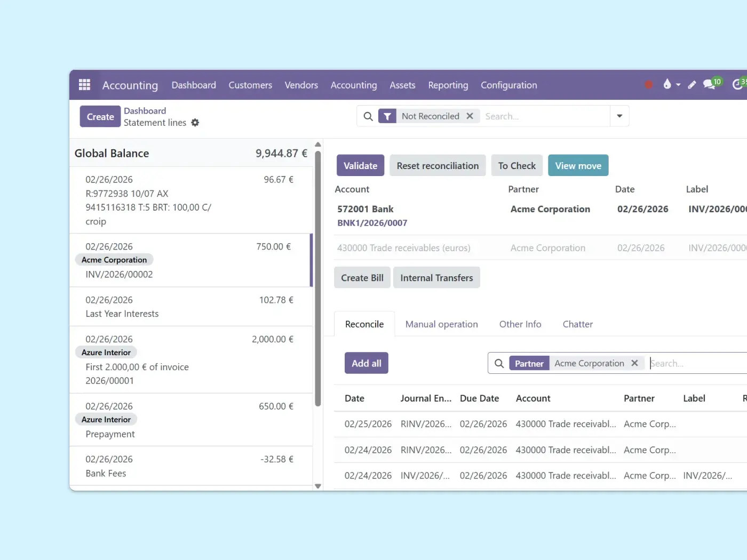Click the red status dot in navbar
747x560 pixels.
click(649, 84)
